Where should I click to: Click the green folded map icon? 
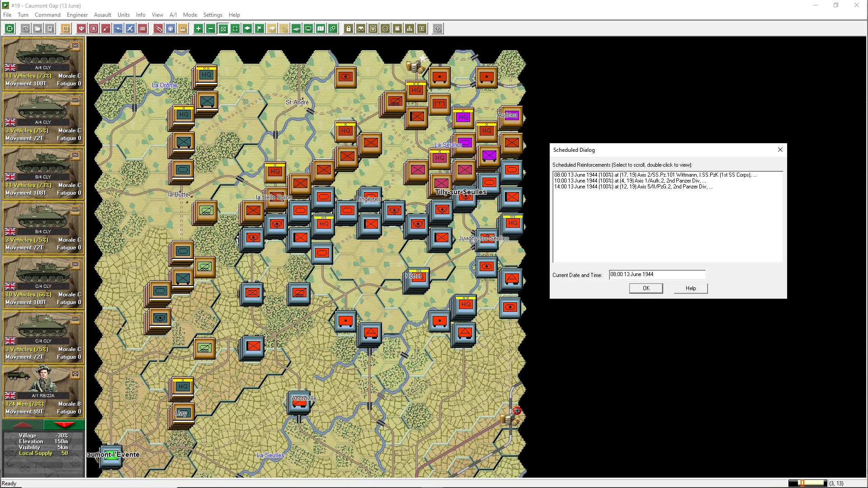click(x=321, y=28)
